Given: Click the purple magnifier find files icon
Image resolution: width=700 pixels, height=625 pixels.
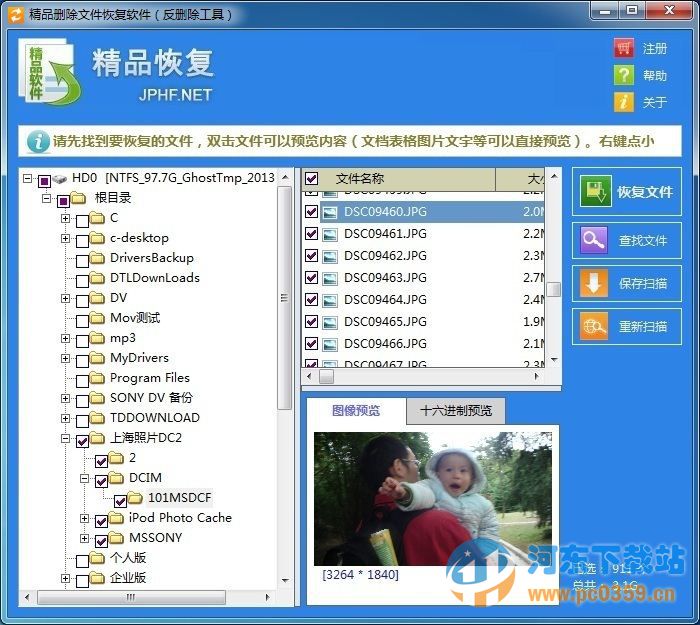Looking at the screenshot, I should click(x=594, y=240).
